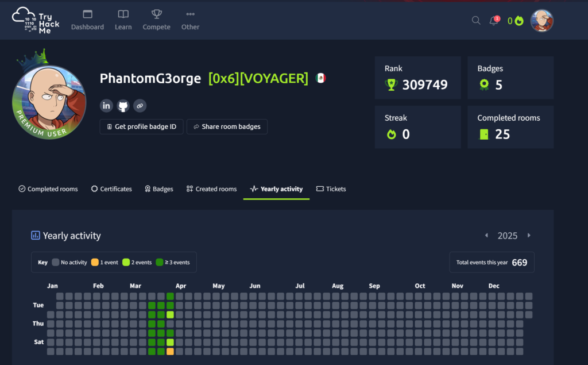Switch to the Created rooms tab
The height and width of the screenshot is (365, 588).
tap(211, 189)
